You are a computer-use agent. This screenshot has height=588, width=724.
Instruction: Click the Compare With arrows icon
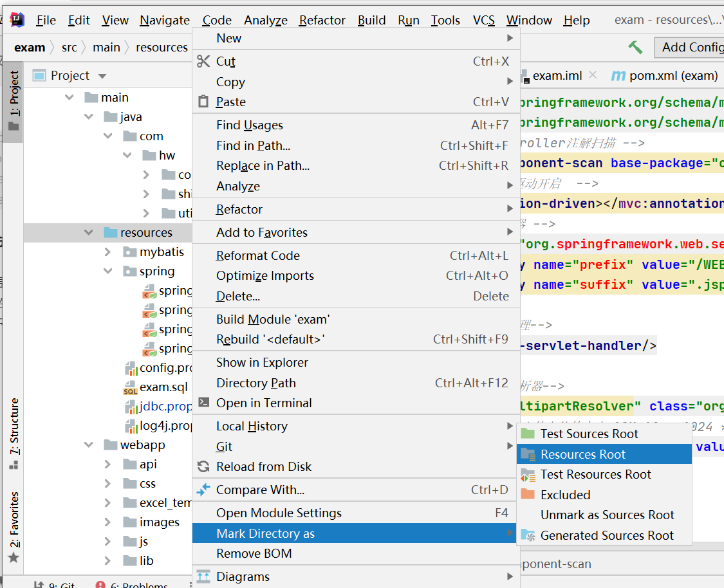(203, 490)
